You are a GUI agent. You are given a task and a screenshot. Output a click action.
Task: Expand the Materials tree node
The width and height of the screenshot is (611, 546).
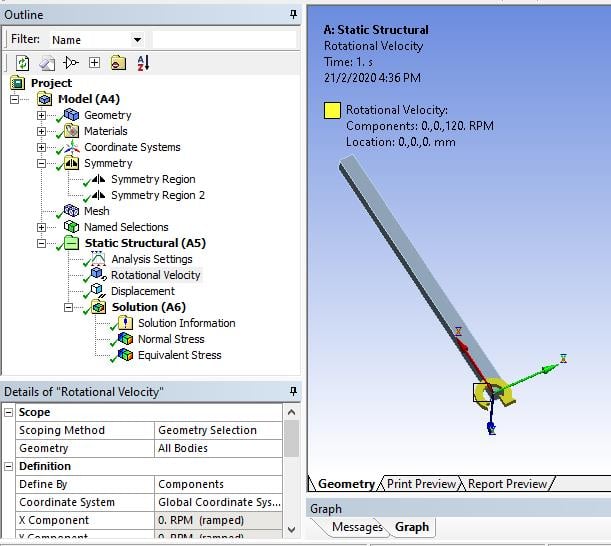41,131
